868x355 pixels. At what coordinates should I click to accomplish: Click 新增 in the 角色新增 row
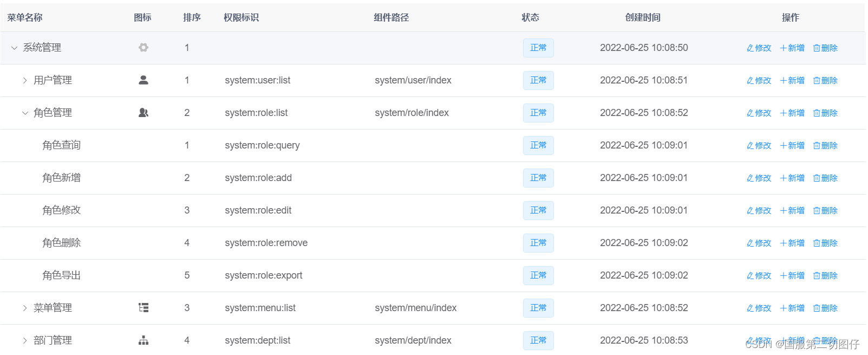tap(792, 178)
